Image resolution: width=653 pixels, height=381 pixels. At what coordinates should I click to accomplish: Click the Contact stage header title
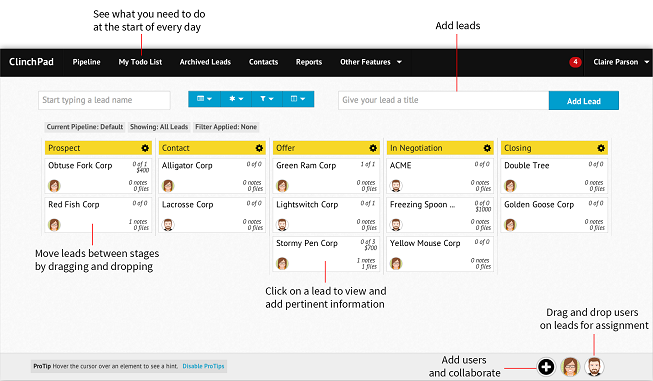(x=175, y=148)
